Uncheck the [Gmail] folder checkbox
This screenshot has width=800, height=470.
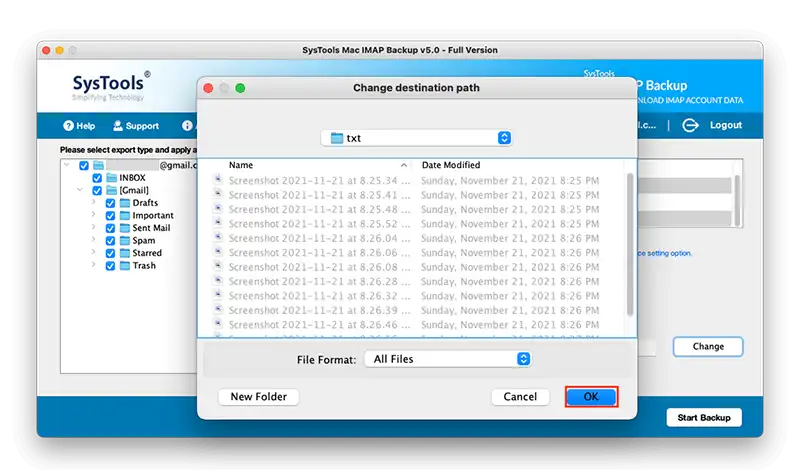coord(97,190)
